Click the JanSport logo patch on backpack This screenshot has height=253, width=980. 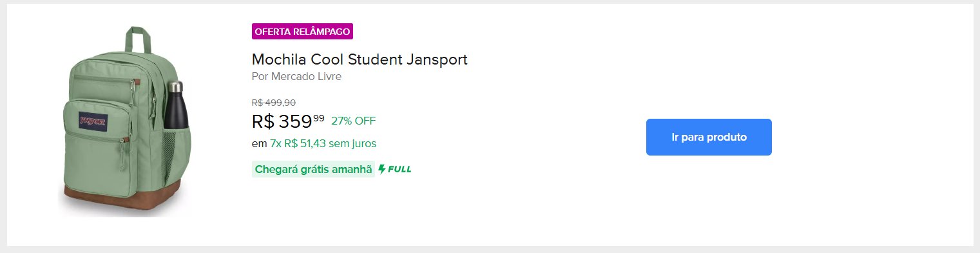click(x=93, y=120)
